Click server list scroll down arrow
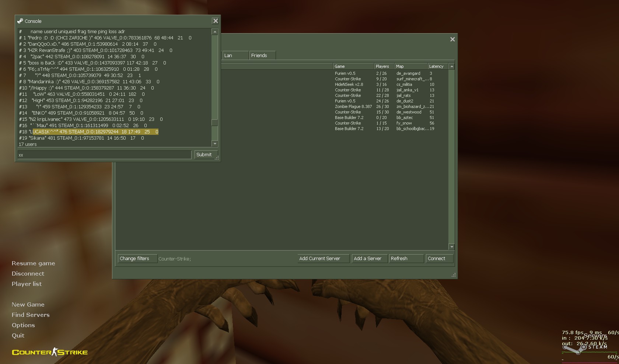The width and height of the screenshot is (619, 364). click(452, 246)
